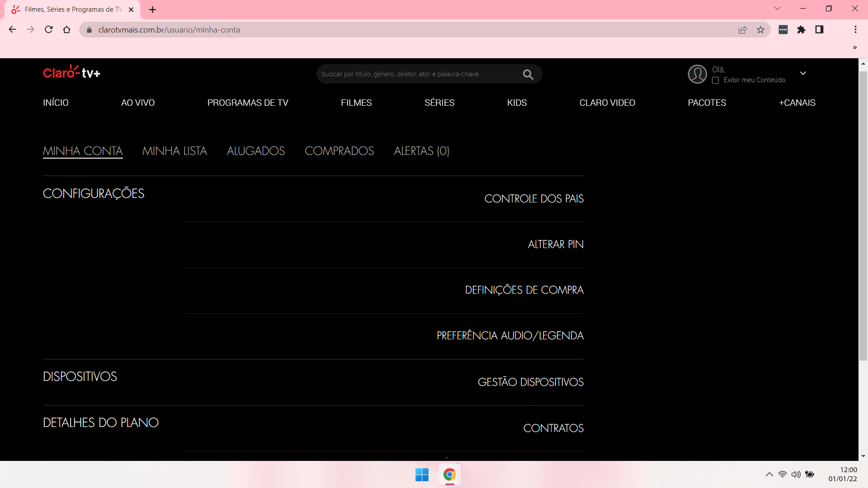The width and height of the screenshot is (868, 488).
Task: Click ALTERAR PIN link
Action: 556,244
